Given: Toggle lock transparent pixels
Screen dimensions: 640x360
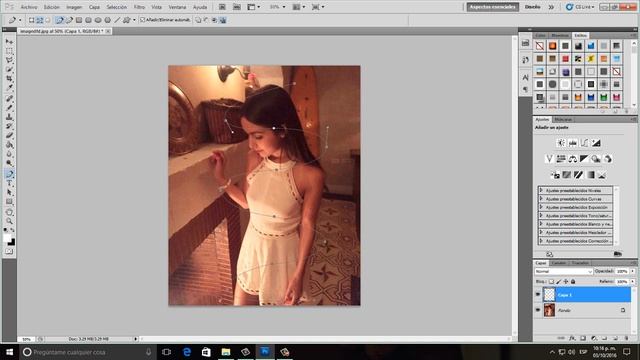Looking at the screenshot, I should pos(551,282).
